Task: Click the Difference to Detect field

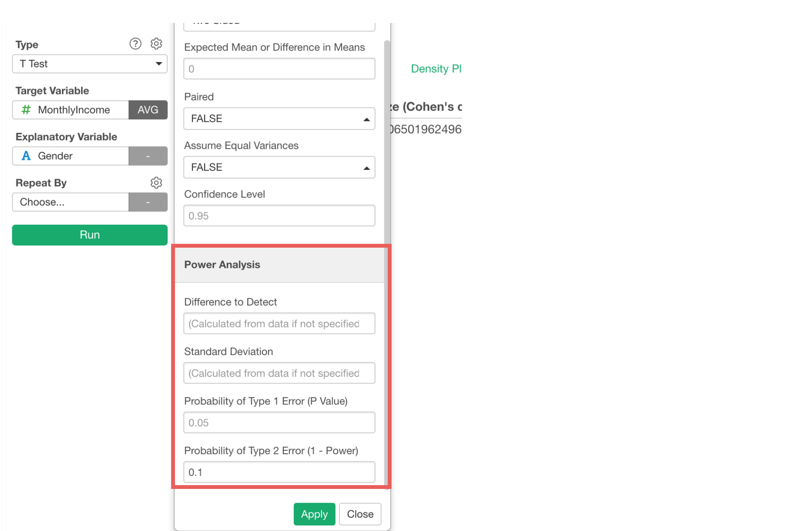Action: 279,324
